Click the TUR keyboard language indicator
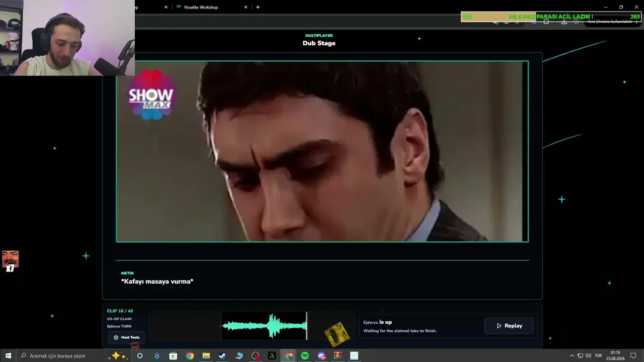Image resolution: width=644 pixels, height=362 pixels. click(598, 355)
